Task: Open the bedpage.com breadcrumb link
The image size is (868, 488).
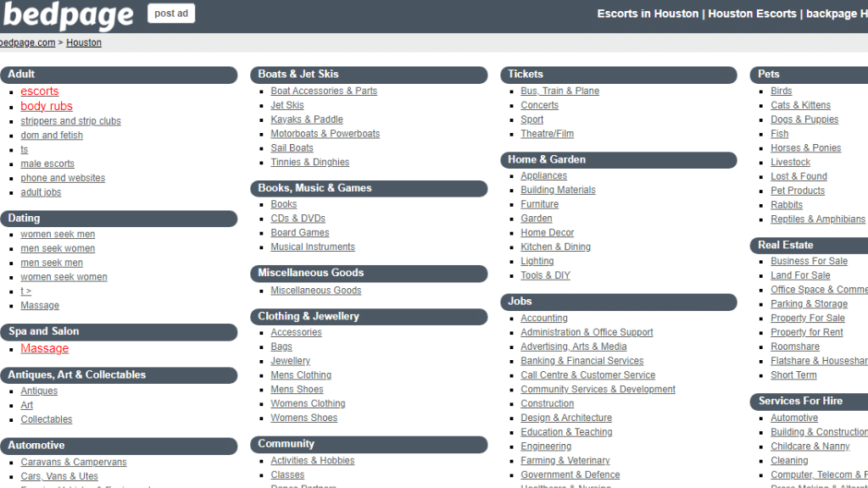Action: [x=27, y=42]
